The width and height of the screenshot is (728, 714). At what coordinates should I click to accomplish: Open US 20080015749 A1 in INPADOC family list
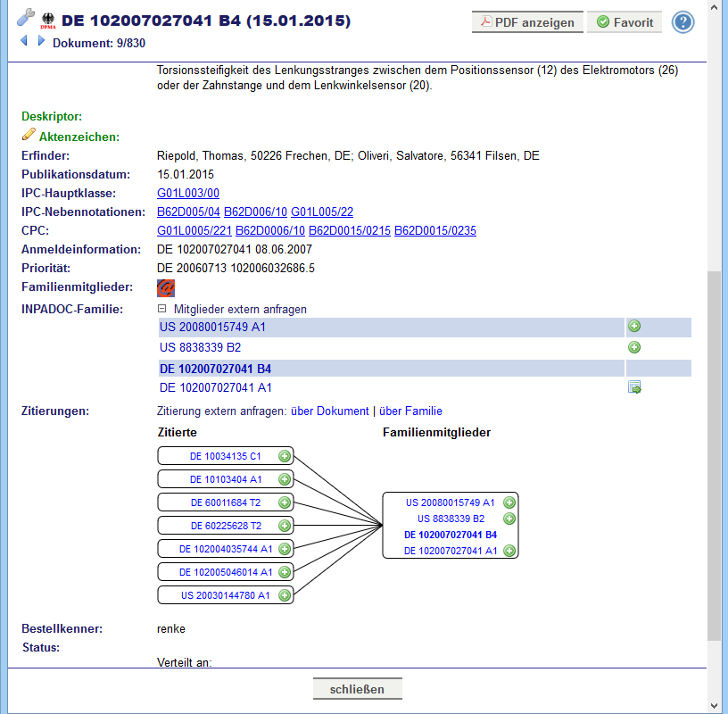(x=212, y=327)
